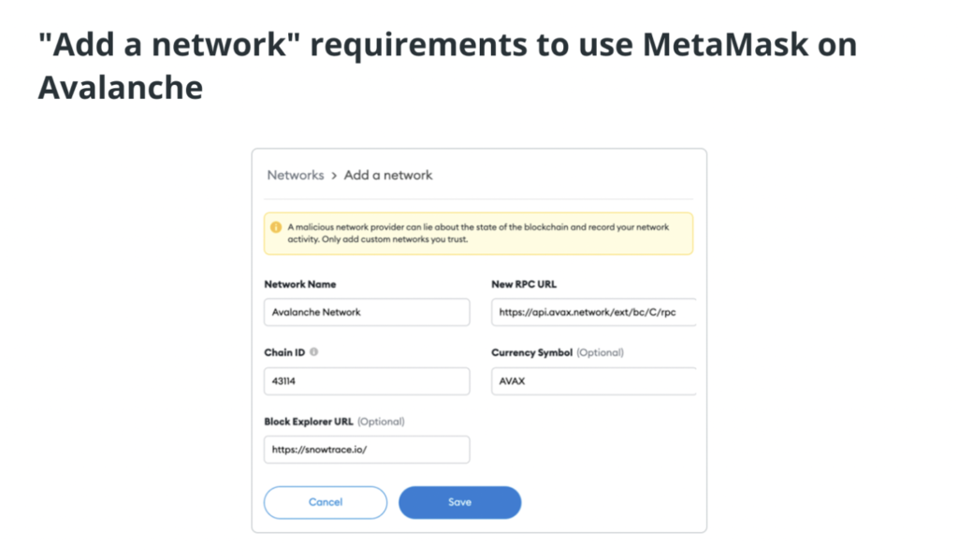Click the 'Network Name' field label
This screenshot has height=560, width=958.
tap(300, 284)
